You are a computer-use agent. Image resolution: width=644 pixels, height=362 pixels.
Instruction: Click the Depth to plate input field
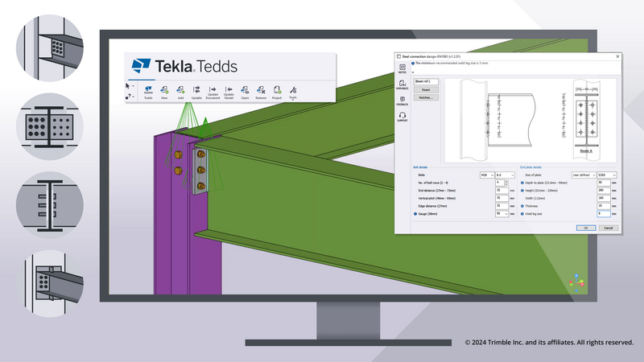point(603,183)
